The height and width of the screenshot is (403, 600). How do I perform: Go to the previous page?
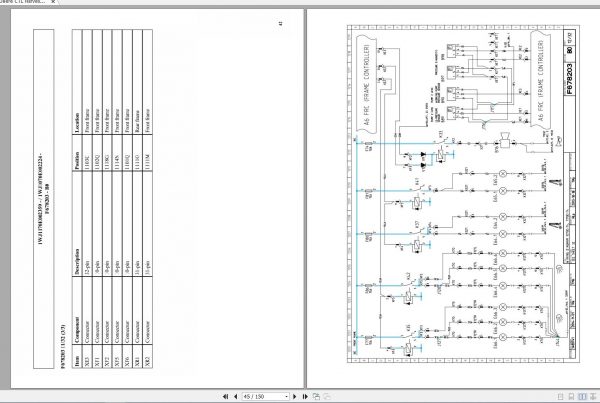pos(235,396)
